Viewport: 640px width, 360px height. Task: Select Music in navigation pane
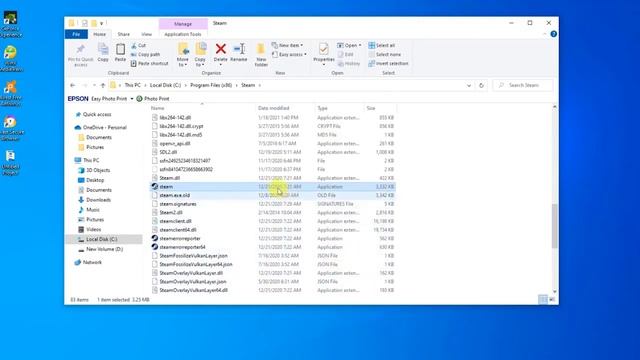[93, 210]
